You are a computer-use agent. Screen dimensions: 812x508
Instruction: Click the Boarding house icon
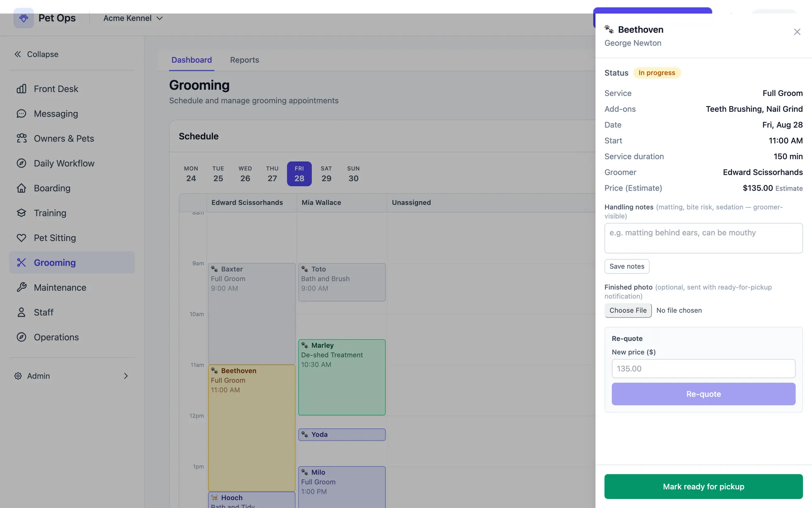(x=22, y=188)
